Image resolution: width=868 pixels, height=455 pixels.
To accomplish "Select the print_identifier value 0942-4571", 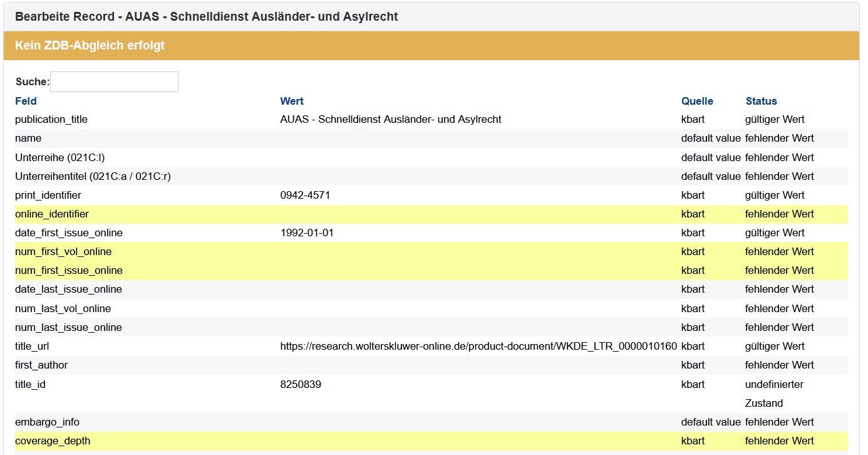I will 305,195.
